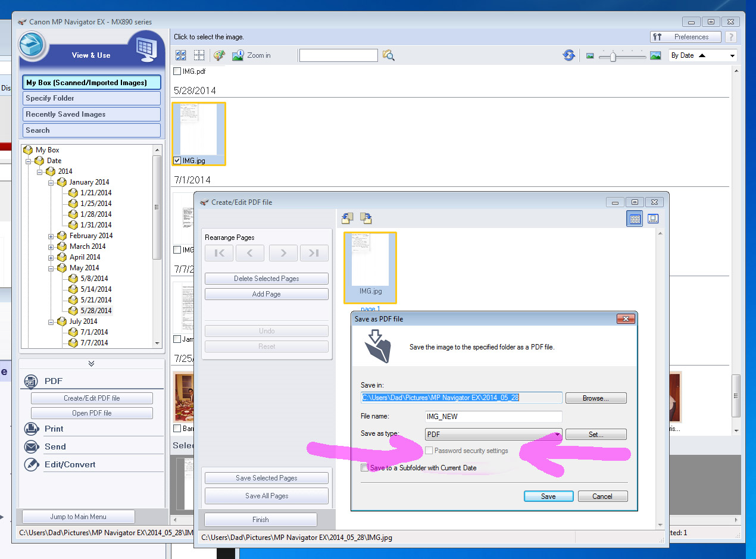The image size is (756, 559).
Task: Enable Password security settings
Action: click(429, 451)
